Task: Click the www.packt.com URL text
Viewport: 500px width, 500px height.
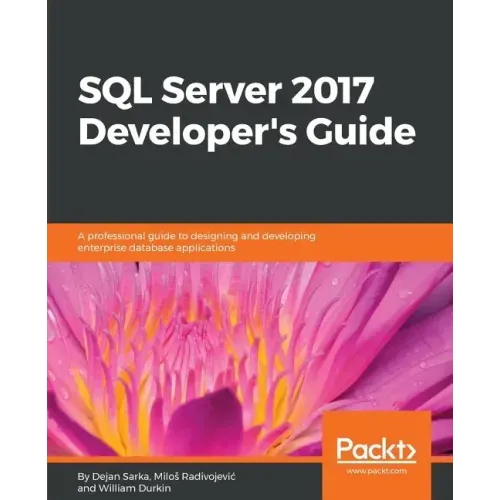Action: pyautogui.click(x=376, y=471)
